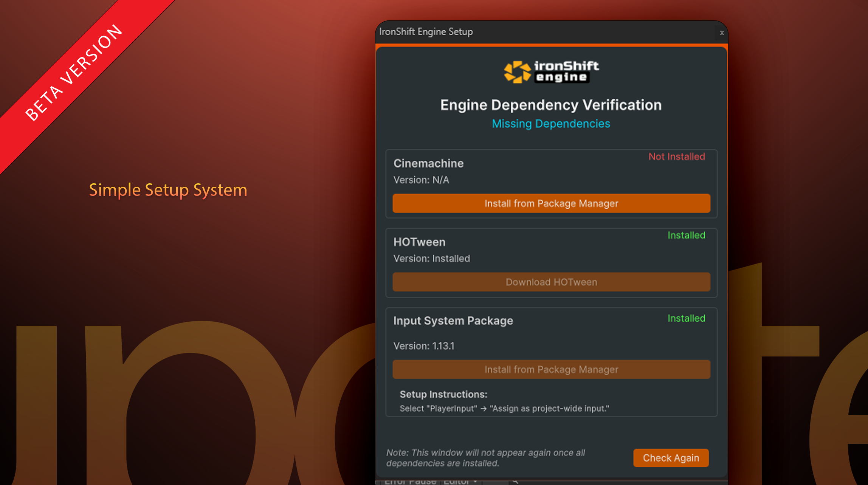868x485 pixels.
Task: Click the ironShift engine logo
Action: [x=551, y=72]
